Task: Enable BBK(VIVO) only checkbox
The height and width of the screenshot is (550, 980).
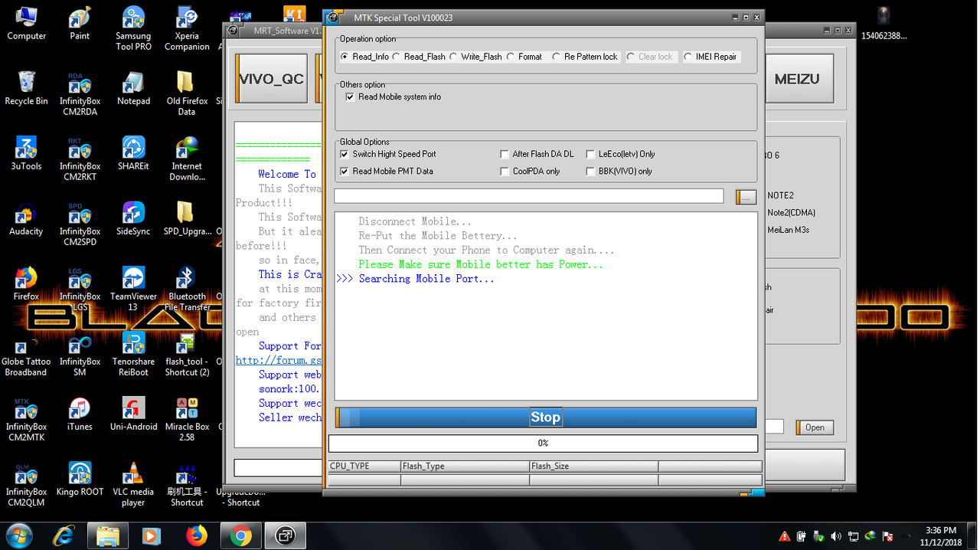Action: coord(619,172)
